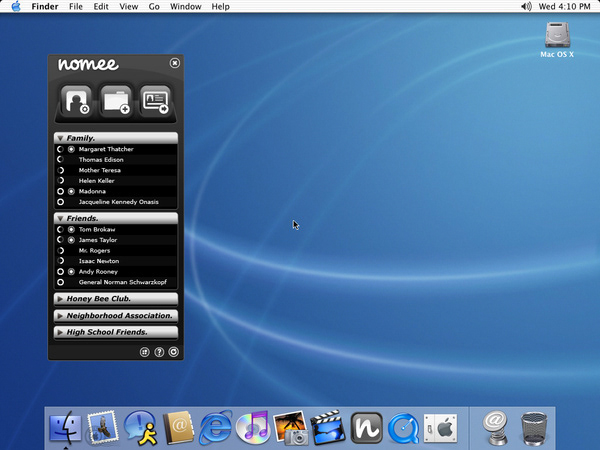The image size is (600, 450).
Task: Click the star badge beside Tom Brokaw
Action: (x=71, y=230)
